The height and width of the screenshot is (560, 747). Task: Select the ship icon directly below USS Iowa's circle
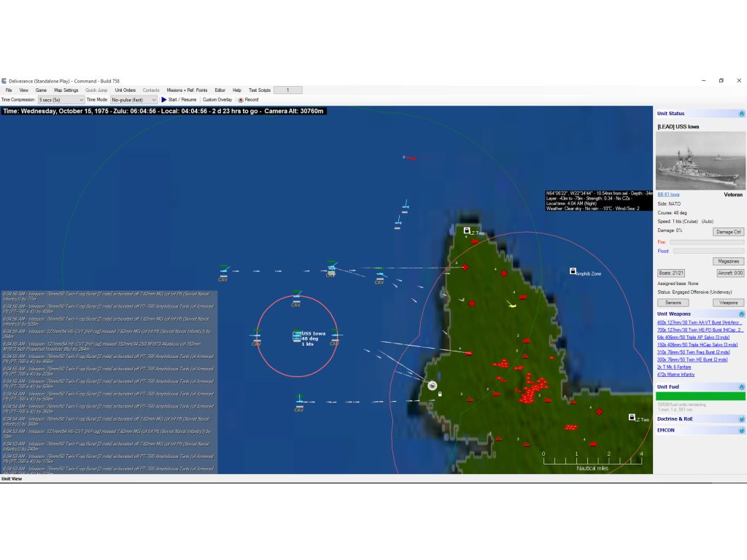(x=299, y=401)
